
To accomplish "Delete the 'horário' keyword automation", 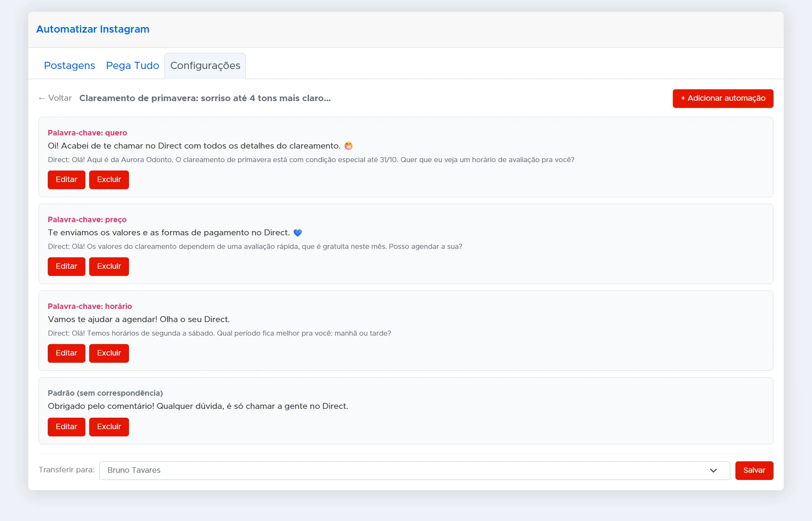I will (x=109, y=353).
